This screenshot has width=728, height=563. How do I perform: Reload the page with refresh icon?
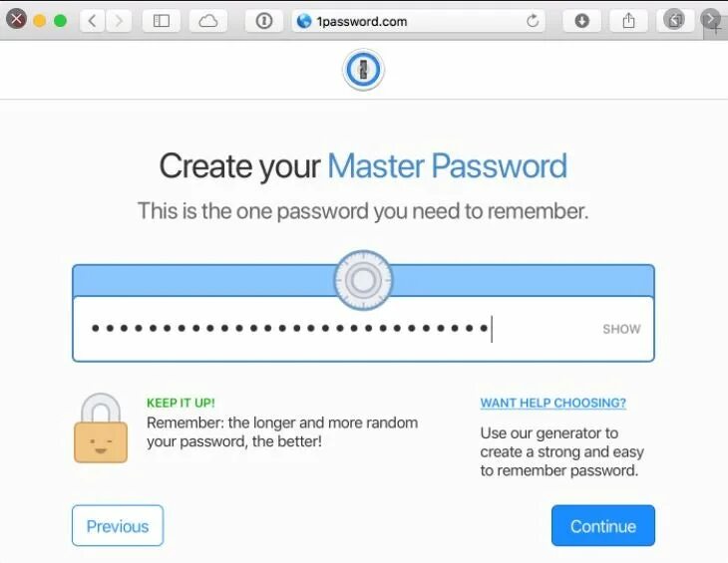click(x=533, y=21)
